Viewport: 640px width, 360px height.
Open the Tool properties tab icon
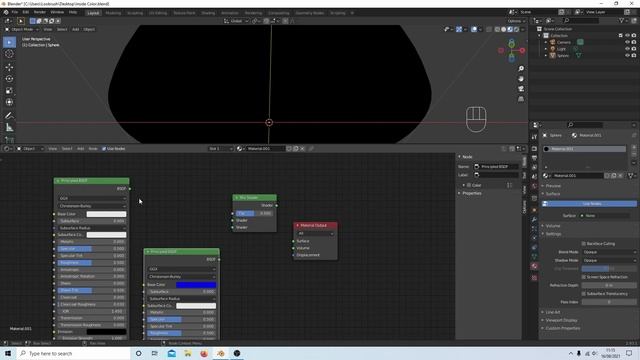(534, 137)
